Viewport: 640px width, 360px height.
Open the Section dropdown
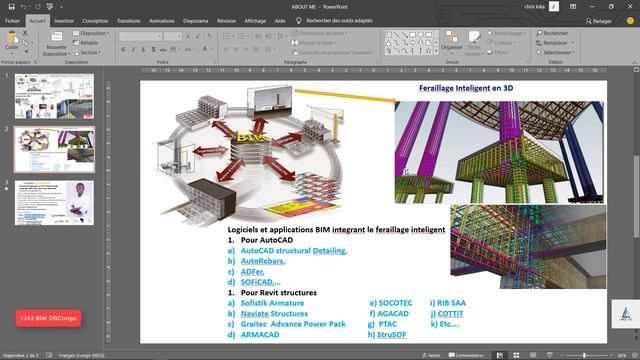pyautogui.click(x=88, y=53)
